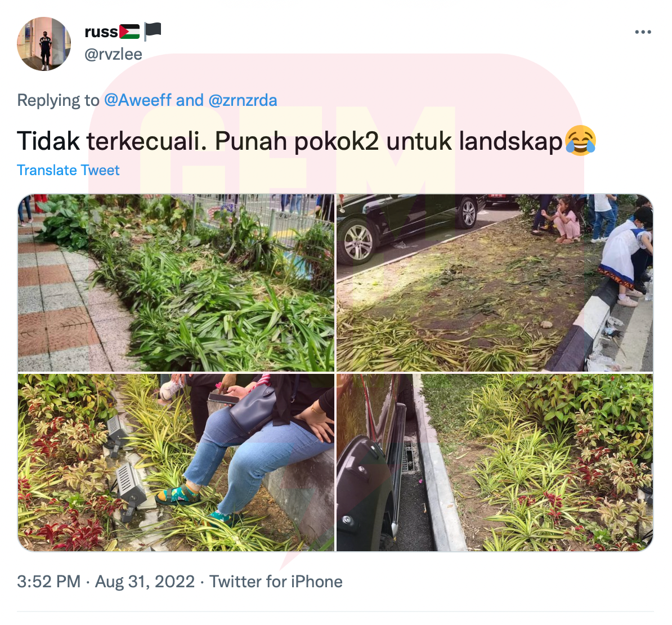The width and height of the screenshot is (672, 625).
Task: Open photo of colorful plants beside drain
Action: (495, 462)
